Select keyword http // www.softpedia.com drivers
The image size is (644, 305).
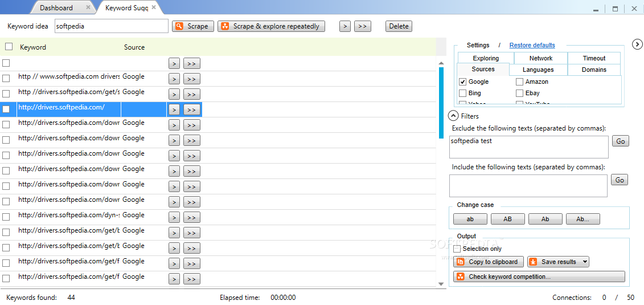coord(69,76)
